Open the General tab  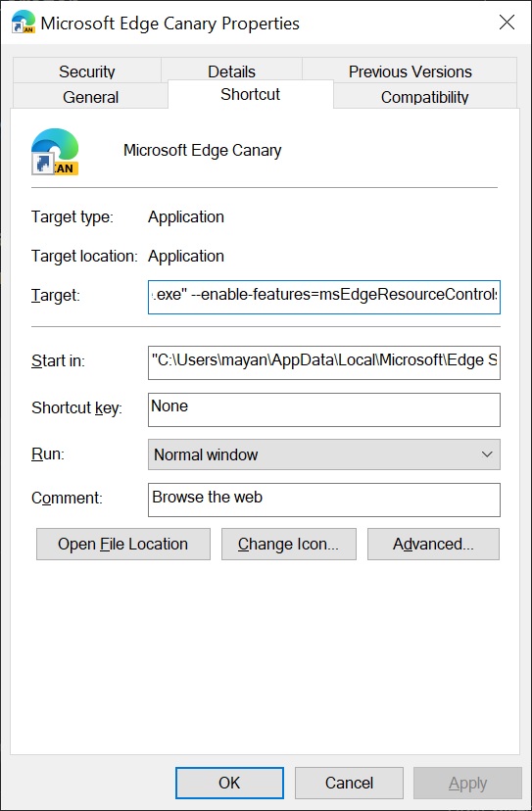point(90,97)
